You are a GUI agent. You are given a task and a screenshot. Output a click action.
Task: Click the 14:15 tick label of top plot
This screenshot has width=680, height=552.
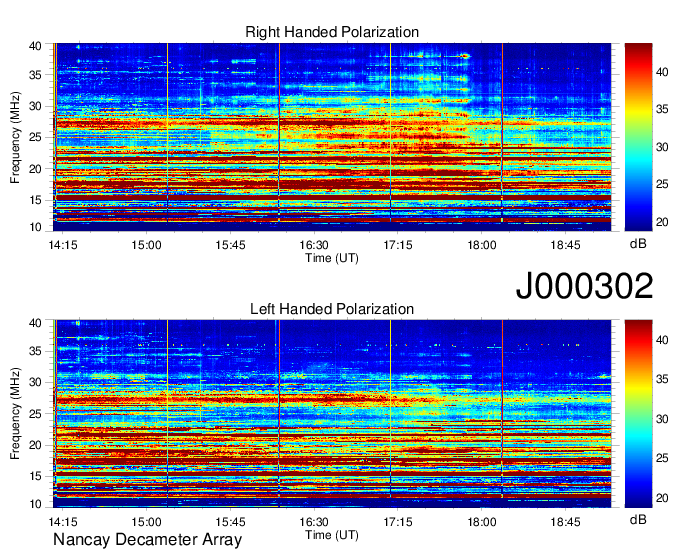[x=63, y=245]
